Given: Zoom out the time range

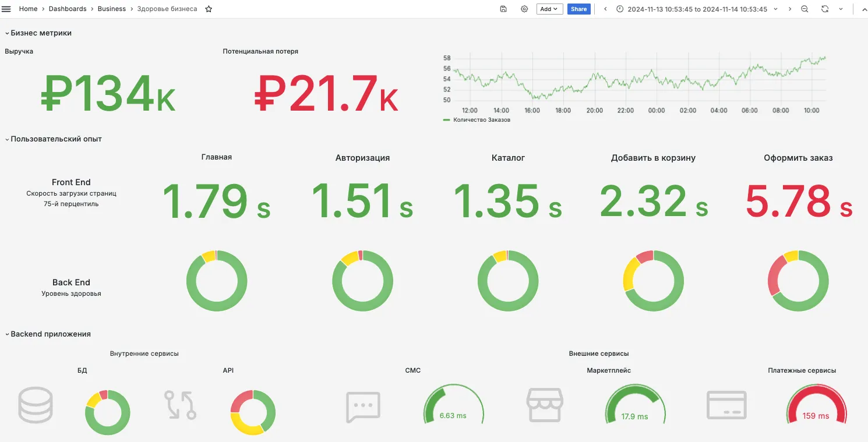Looking at the screenshot, I should tap(805, 9).
